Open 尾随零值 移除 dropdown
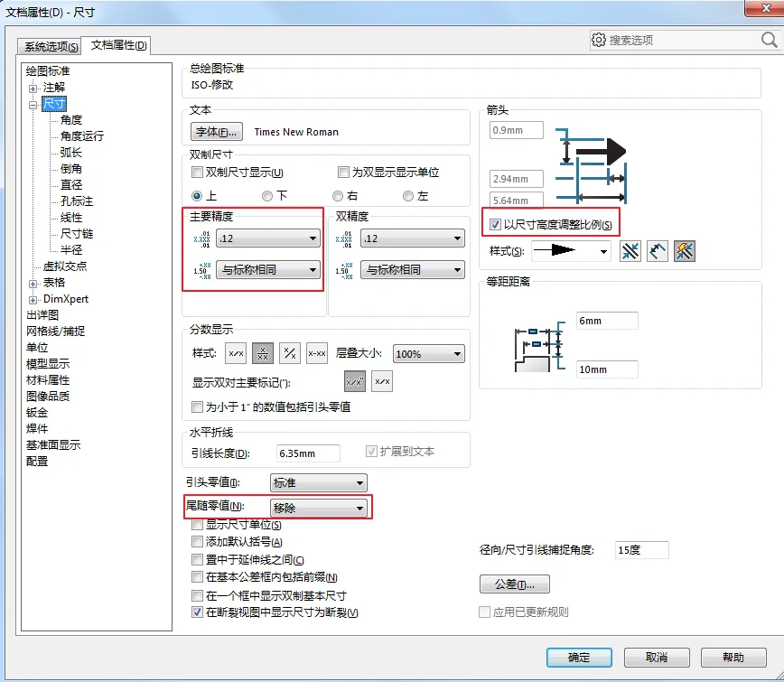This screenshot has height=682, width=784. (319, 508)
